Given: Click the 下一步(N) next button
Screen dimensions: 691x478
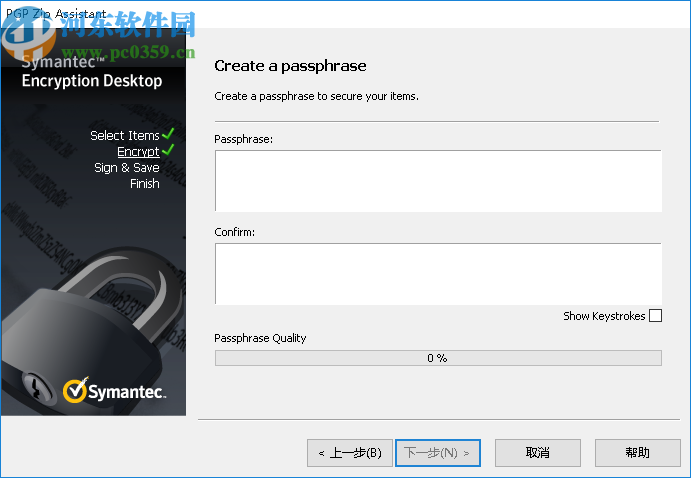Looking at the screenshot, I should [x=438, y=452].
